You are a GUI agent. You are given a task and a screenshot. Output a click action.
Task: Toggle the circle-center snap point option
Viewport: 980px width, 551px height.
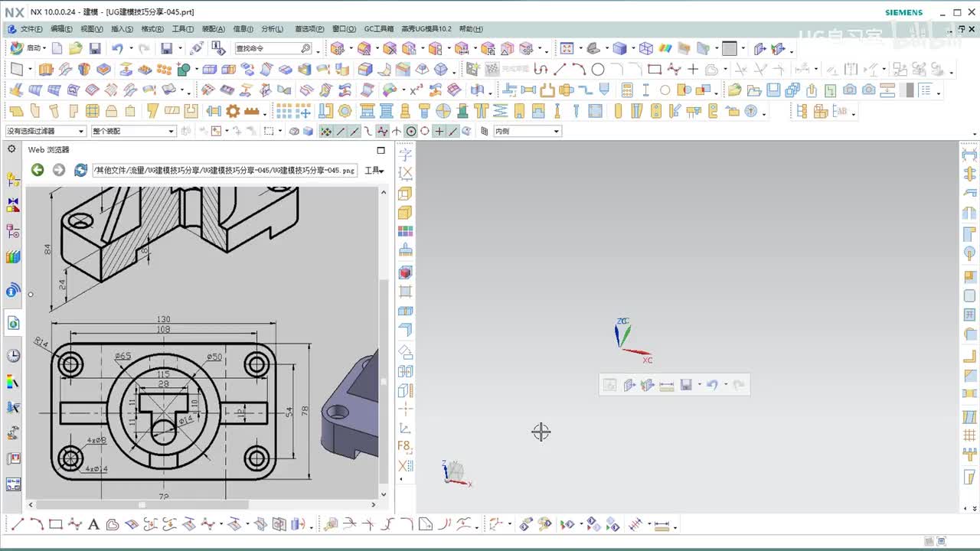point(411,131)
